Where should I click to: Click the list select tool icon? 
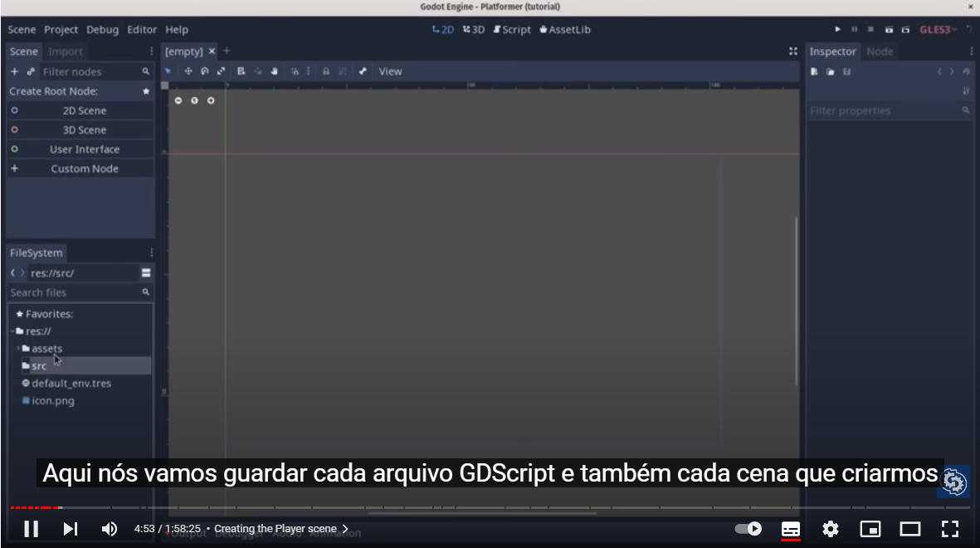[241, 71]
